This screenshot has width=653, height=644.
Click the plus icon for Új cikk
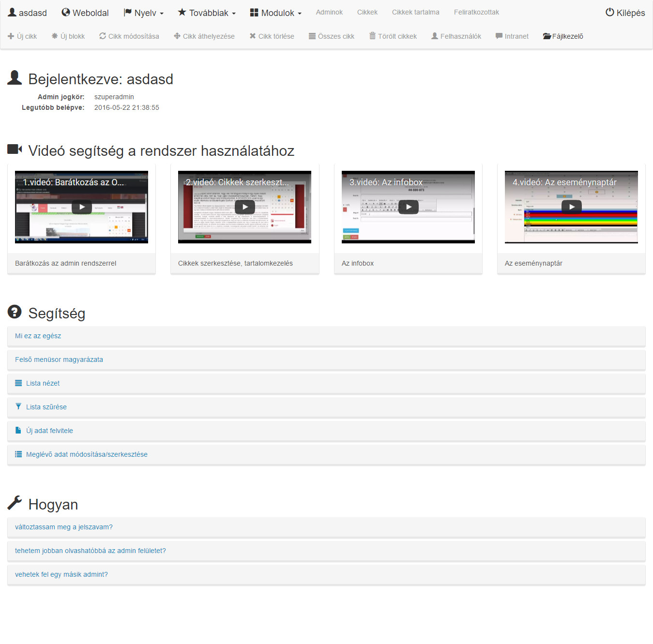click(11, 36)
